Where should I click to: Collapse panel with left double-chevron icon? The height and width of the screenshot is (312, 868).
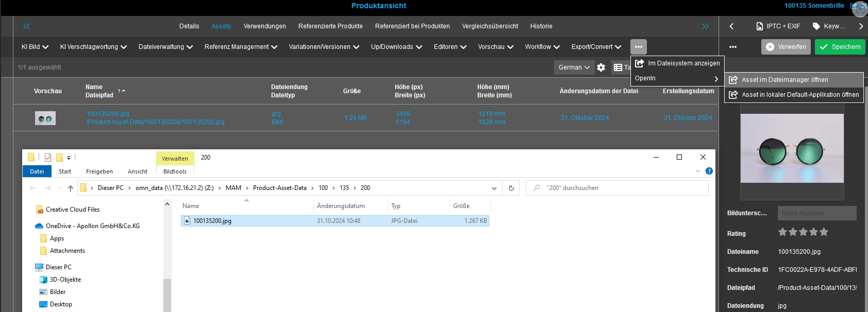27,26
